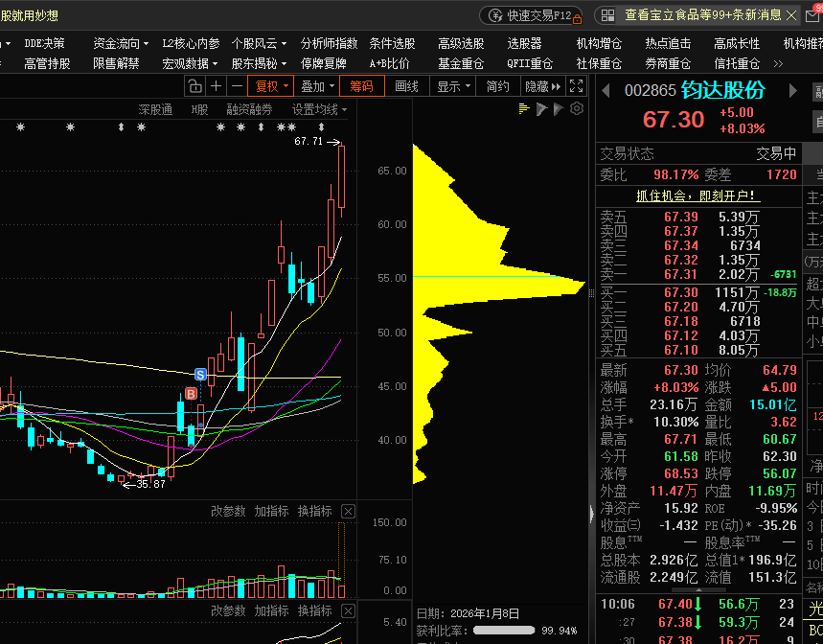Click 换指标 on the lower second indicator panel
823x644 pixels.
tap(315, 610)
